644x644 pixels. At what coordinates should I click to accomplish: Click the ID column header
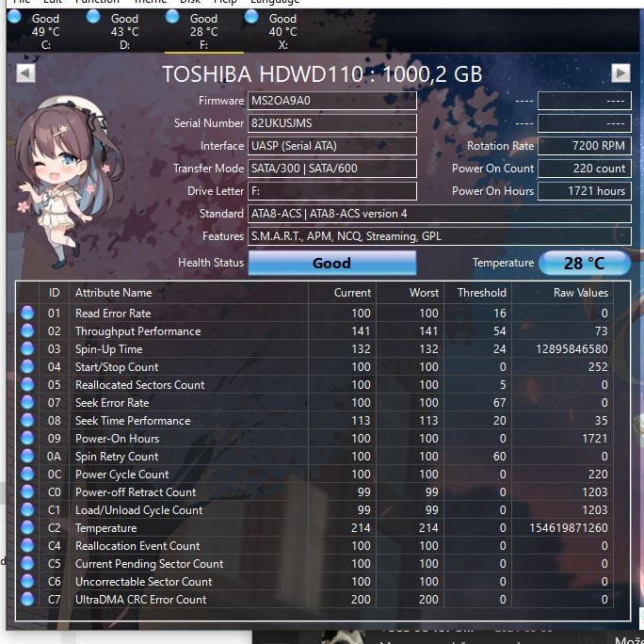coord(55,293)
